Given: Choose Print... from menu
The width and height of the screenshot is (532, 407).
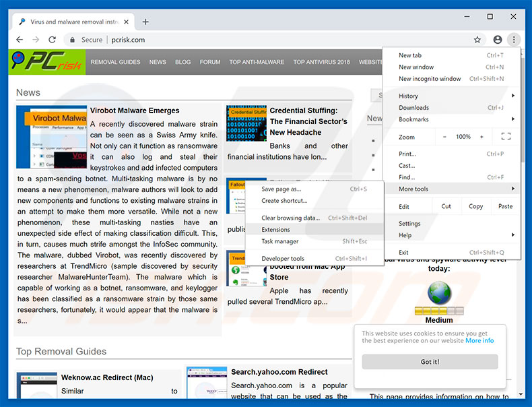Looking at the screenshot, I should (x=452, y=154).
